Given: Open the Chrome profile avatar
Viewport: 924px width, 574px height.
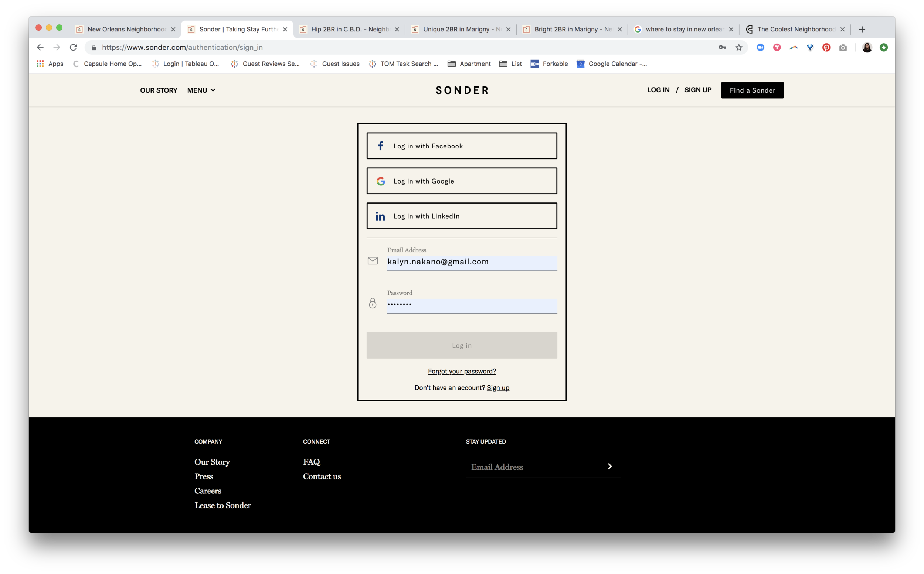Looking at the screenshot, I should 867,47.
